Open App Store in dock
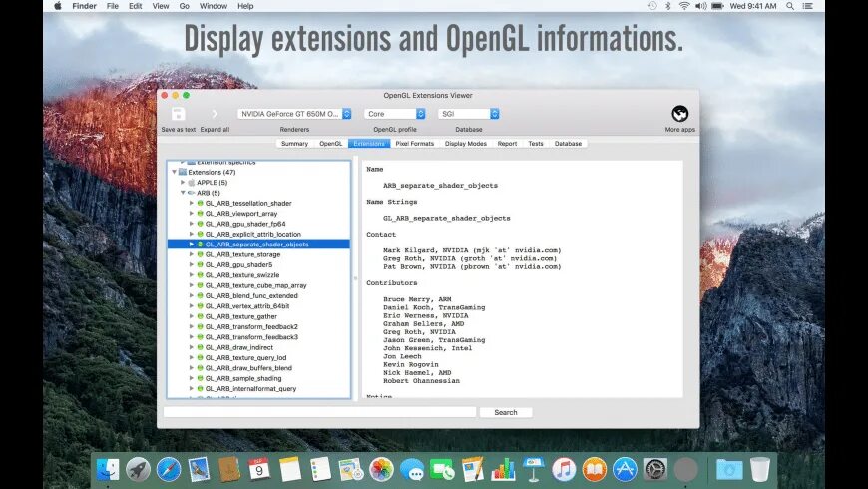Screen dimensions: 868x489 625,470
